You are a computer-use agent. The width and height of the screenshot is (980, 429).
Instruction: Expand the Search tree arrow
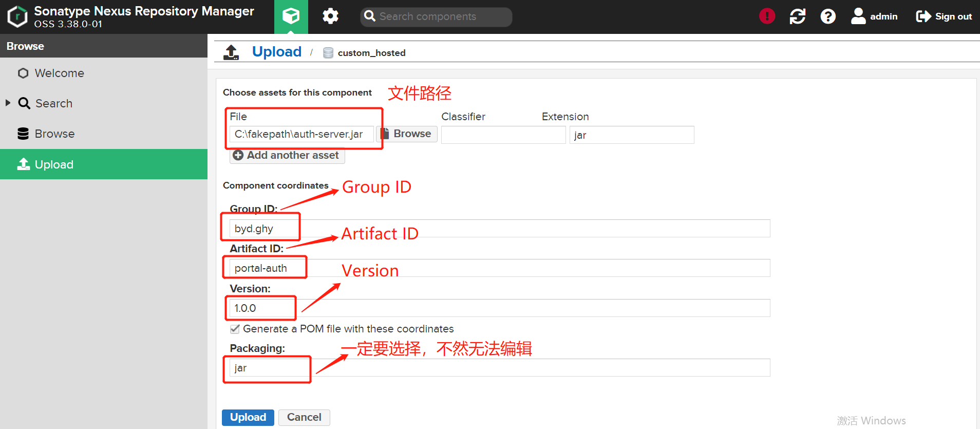tap(8, 103)
